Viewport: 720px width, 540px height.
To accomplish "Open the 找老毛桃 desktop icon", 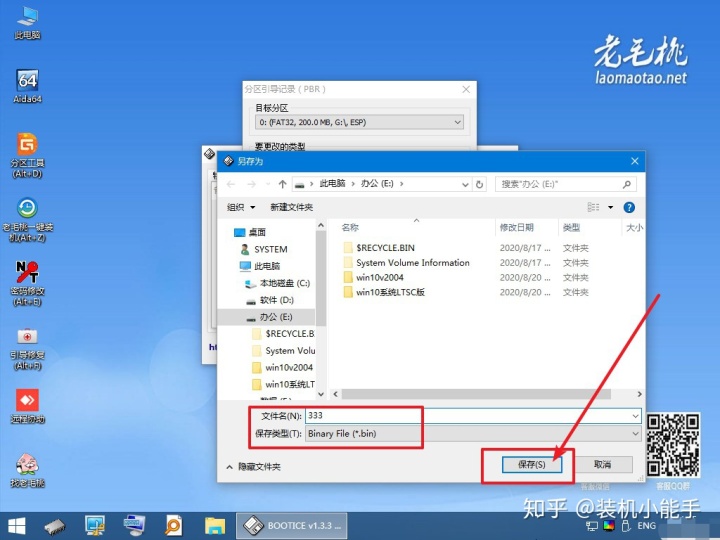I will tap(27, 470).
